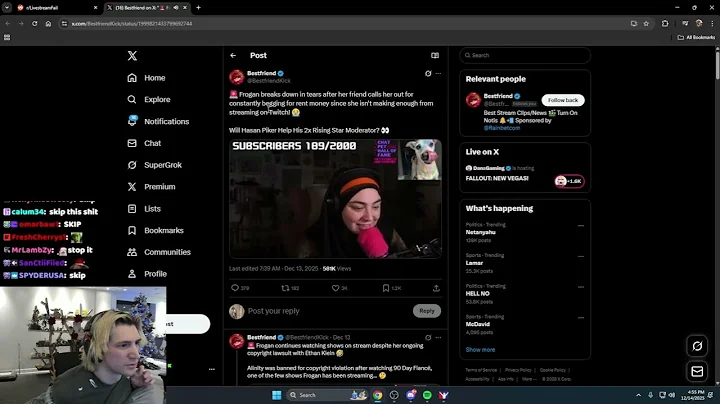720x404 pixels.
Task: Show hidden system tray icons
Action: click(638, 395)
